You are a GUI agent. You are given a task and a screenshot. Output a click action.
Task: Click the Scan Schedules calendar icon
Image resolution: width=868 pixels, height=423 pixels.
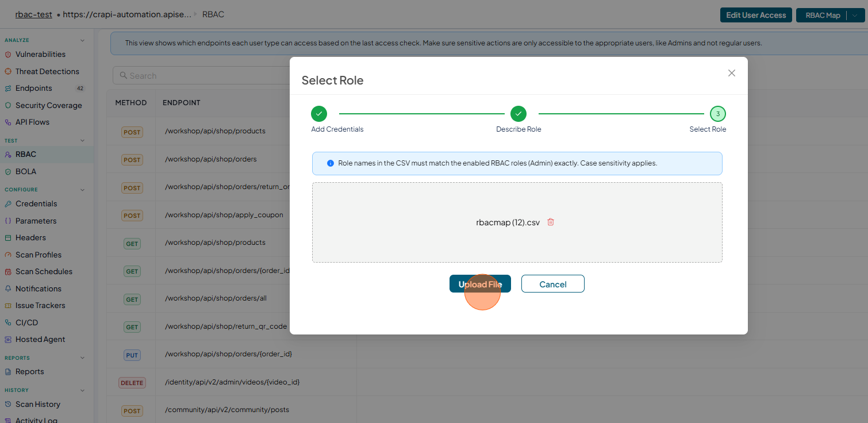[x=8, y=271]
